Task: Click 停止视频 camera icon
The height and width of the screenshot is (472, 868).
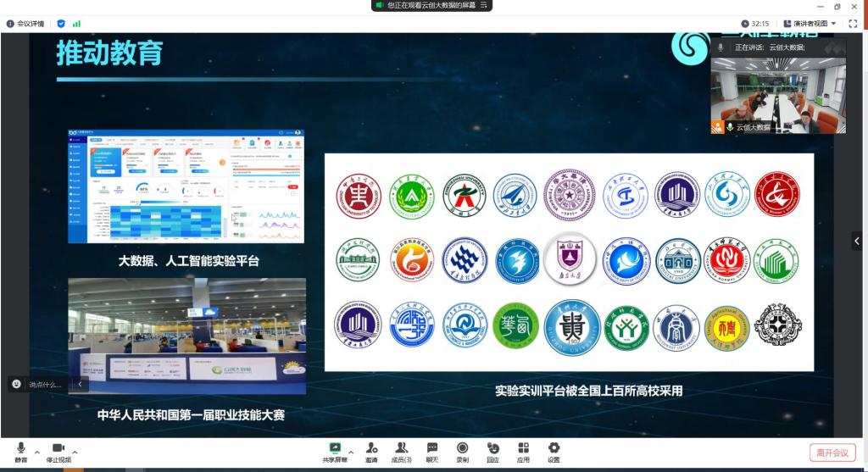Action: click(x=58, y=447)
